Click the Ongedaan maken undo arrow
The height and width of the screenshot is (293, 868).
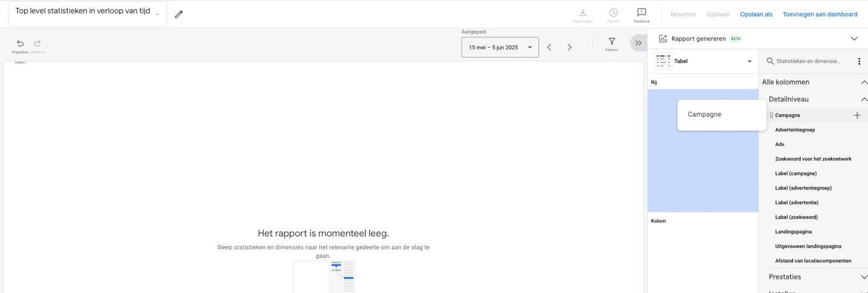point(20,43)
